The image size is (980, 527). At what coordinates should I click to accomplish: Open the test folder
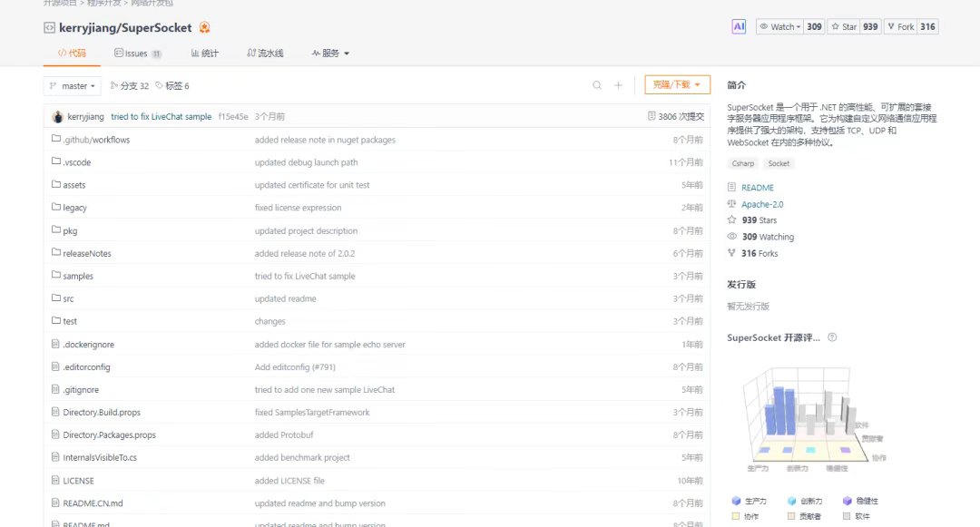70,322
